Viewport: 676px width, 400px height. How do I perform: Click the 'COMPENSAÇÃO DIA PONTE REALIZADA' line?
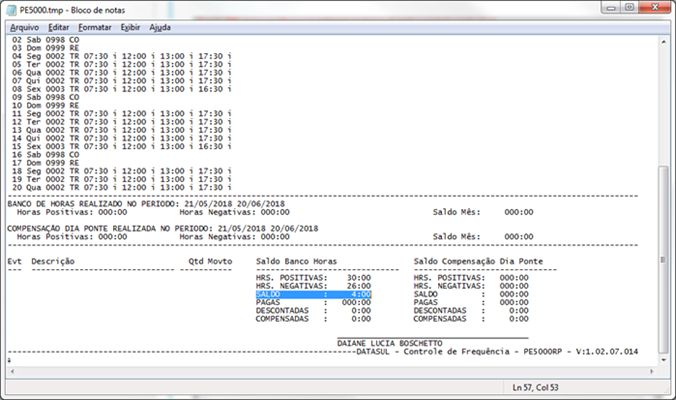pyautogui.click(x=163, y=228)
